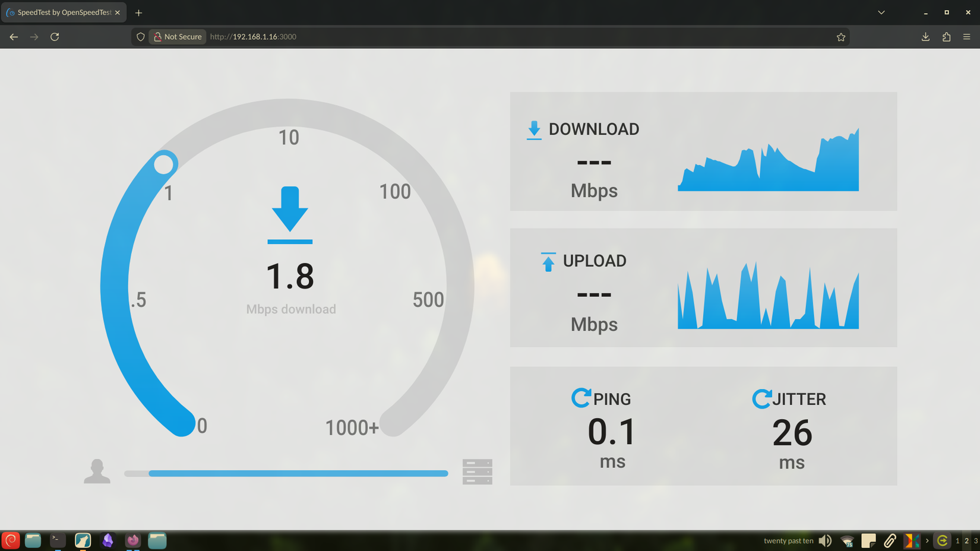Click the speed test progress bar

286,473
